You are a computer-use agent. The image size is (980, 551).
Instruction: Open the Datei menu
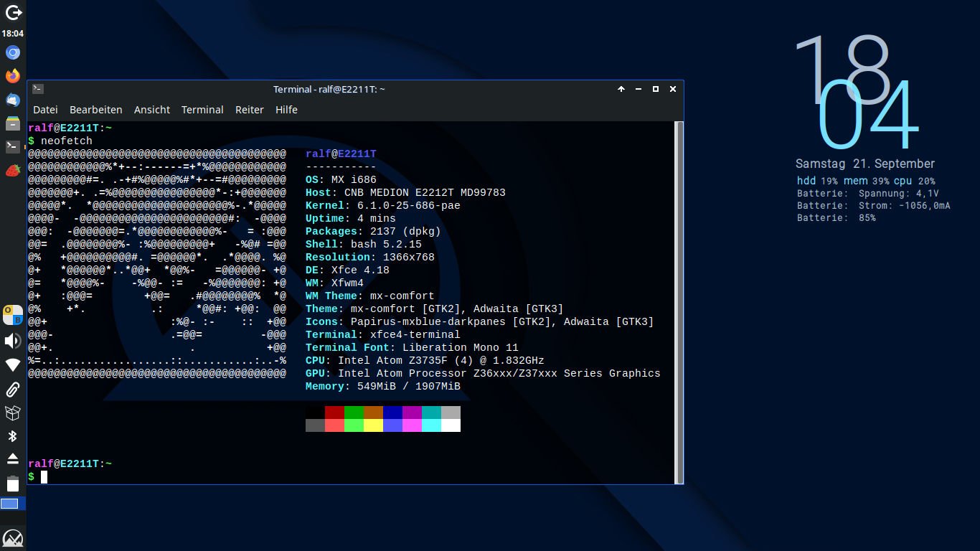[45, 110]
